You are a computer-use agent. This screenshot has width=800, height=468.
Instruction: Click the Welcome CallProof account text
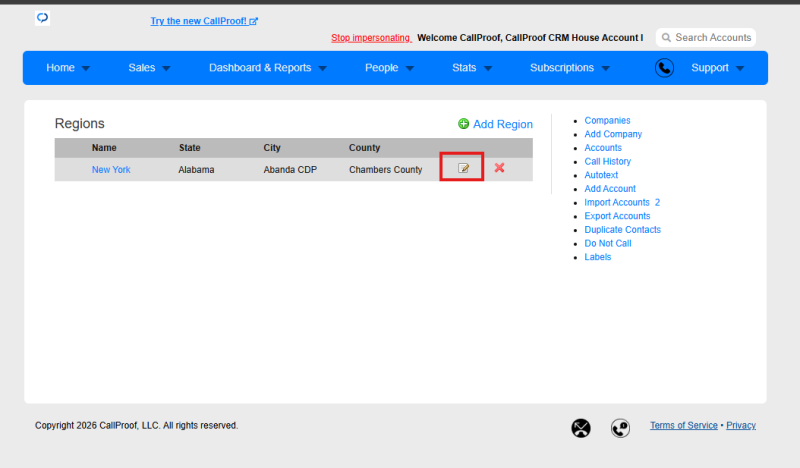[x=530, y=38]
